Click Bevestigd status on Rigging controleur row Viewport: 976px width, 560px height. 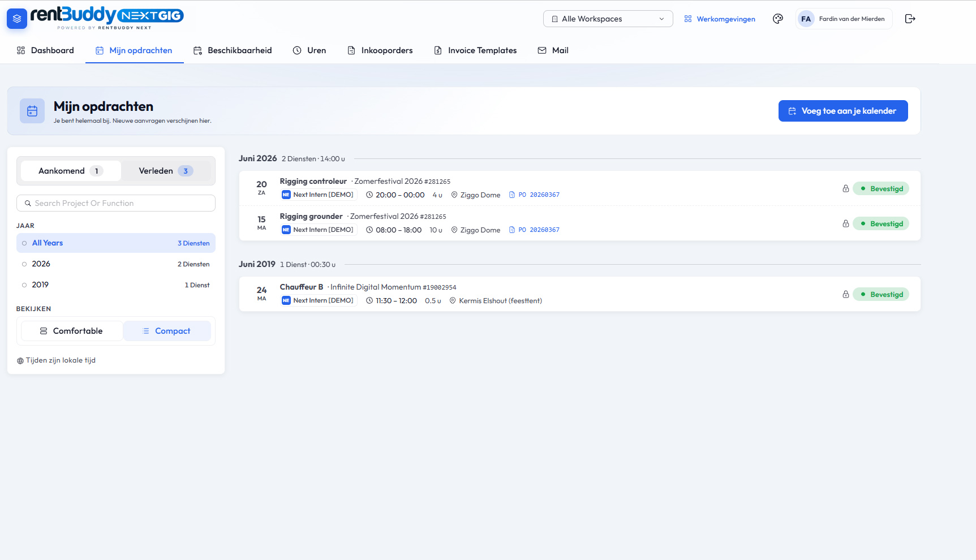(881, 188)
